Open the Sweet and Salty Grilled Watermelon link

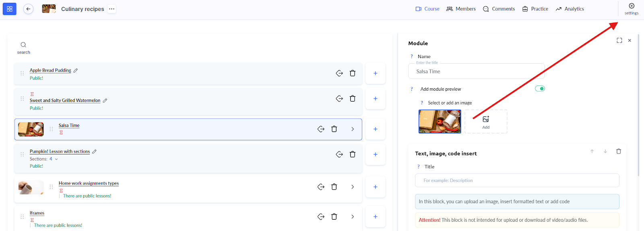coord(65,100)
